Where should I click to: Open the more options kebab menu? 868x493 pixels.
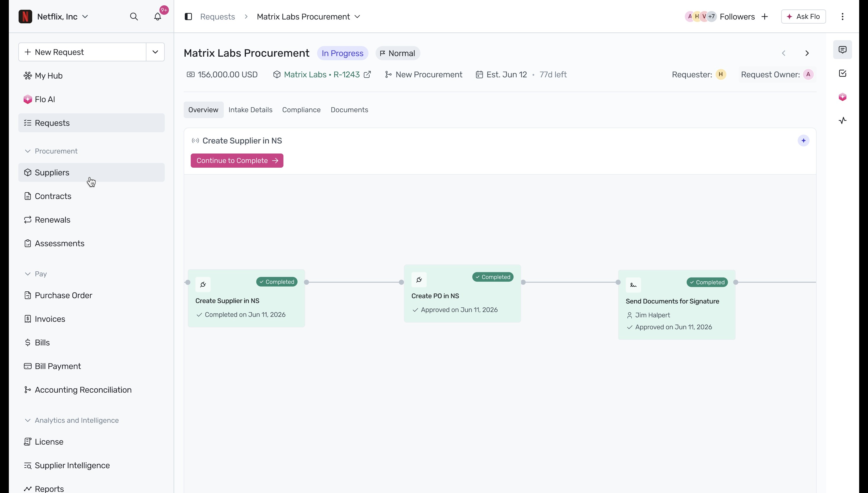(843, 17)
